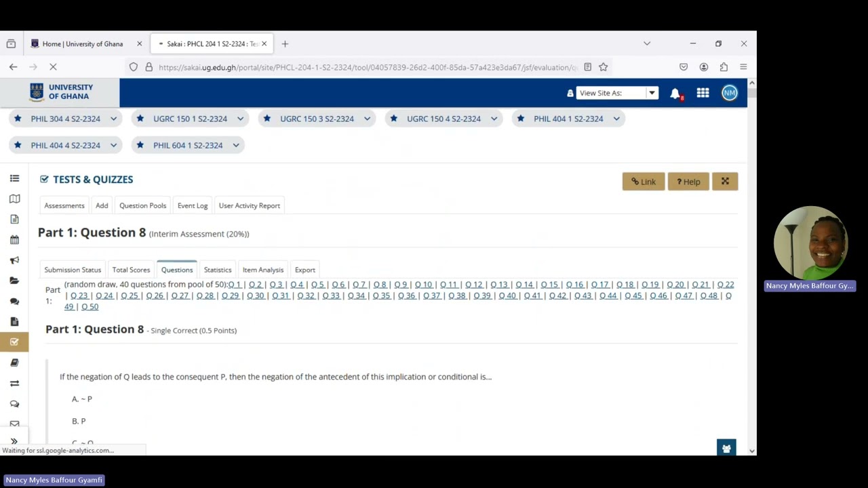Toggle reader view icon in address bar

(587, 67)
